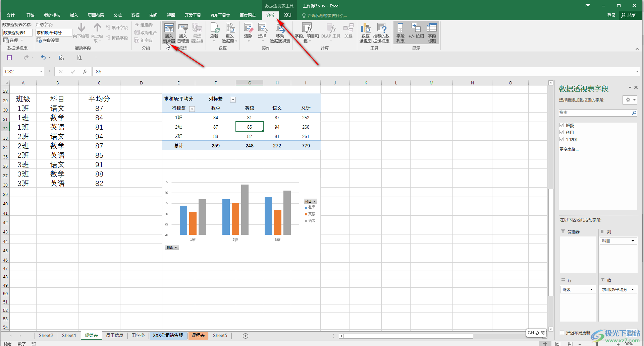Switch to the 员工信息 sheet tab

[x=115, y=336]
